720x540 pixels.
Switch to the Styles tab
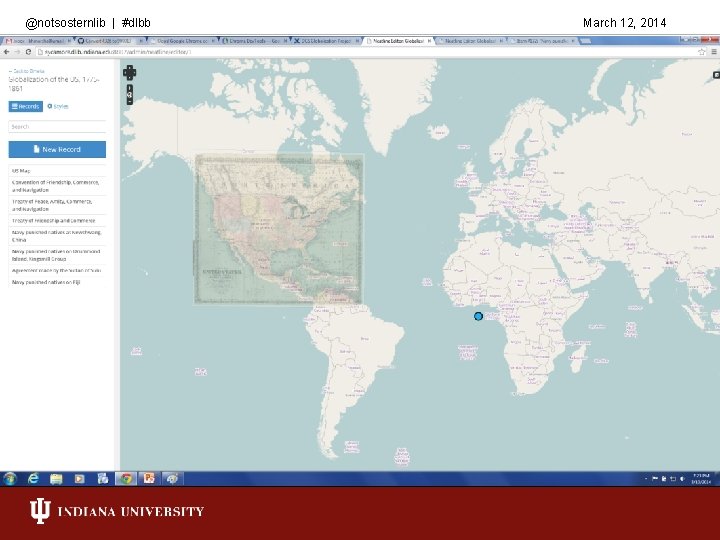coord(58,107)
